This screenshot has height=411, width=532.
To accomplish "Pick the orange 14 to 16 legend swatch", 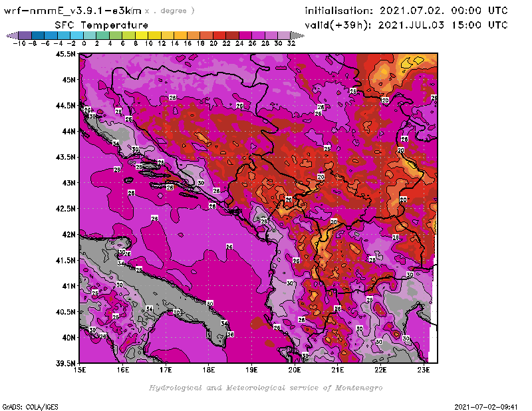I will pos(180,35).
